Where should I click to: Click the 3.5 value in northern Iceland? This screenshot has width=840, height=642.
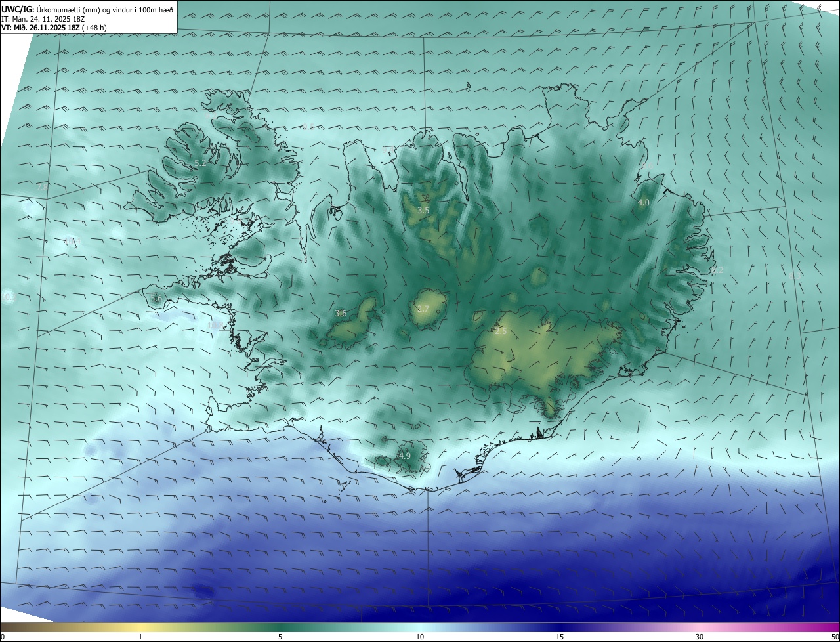click(x=423, y=211)
